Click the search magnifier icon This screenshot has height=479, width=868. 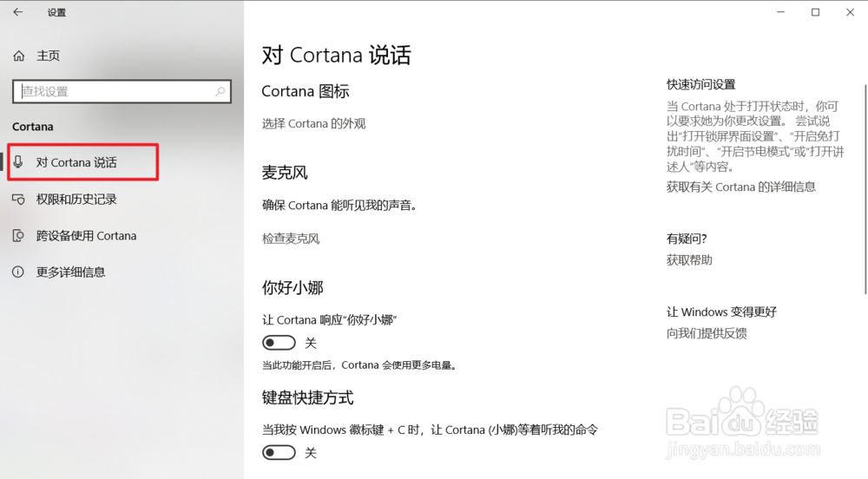pyautogui.click(x=220, y=91)
